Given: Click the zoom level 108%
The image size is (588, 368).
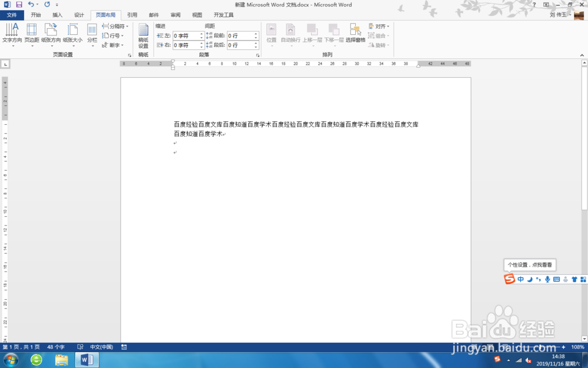Looking at the screenshot, I should (x=577, y=347).
